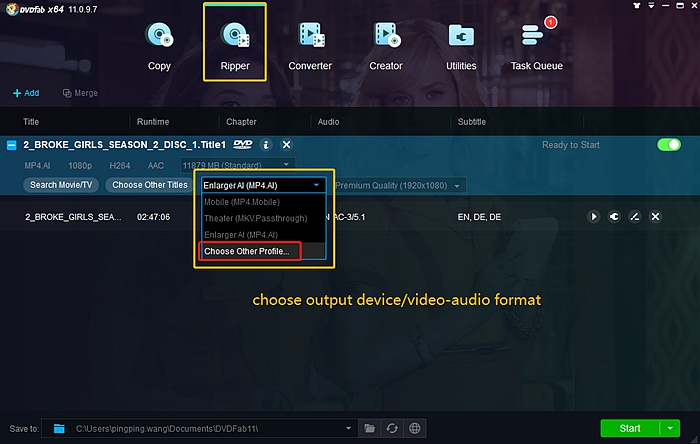Browse for output folder
This screenshot has height=444, width=700.
point(370,428)
